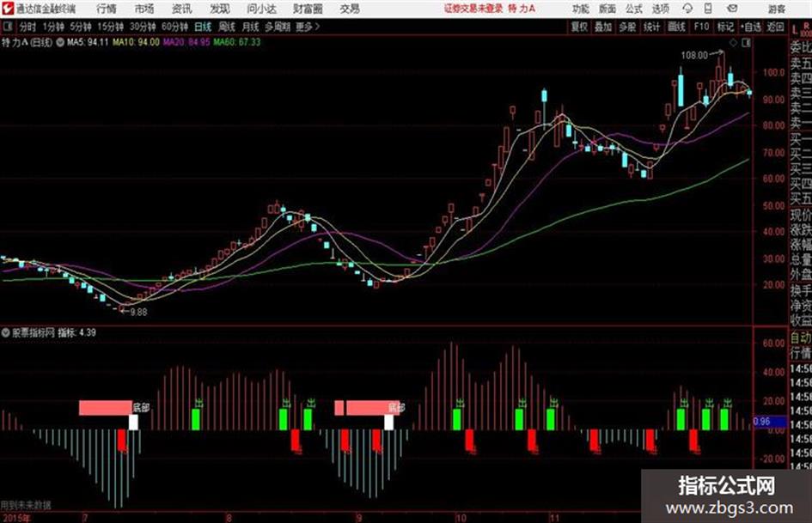Click the 特力A(日线) chart title
812x523 pixels.
(x=27, y=42)
